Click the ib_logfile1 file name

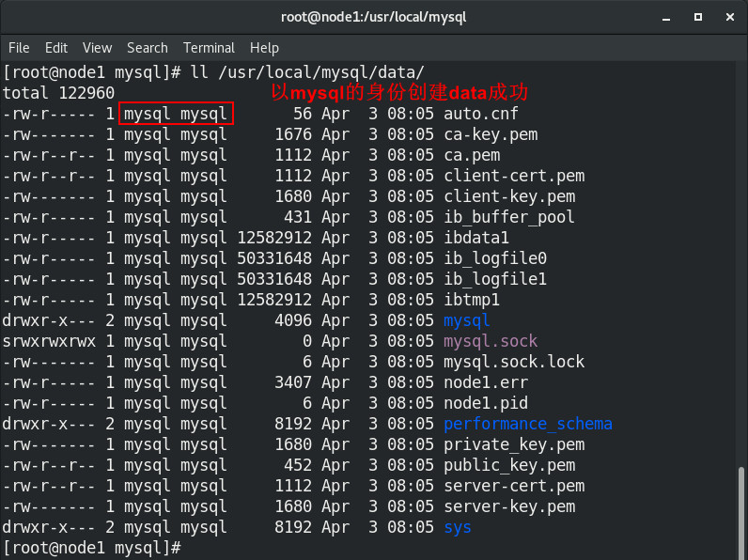pyautogui.click(x=495, y=279)
